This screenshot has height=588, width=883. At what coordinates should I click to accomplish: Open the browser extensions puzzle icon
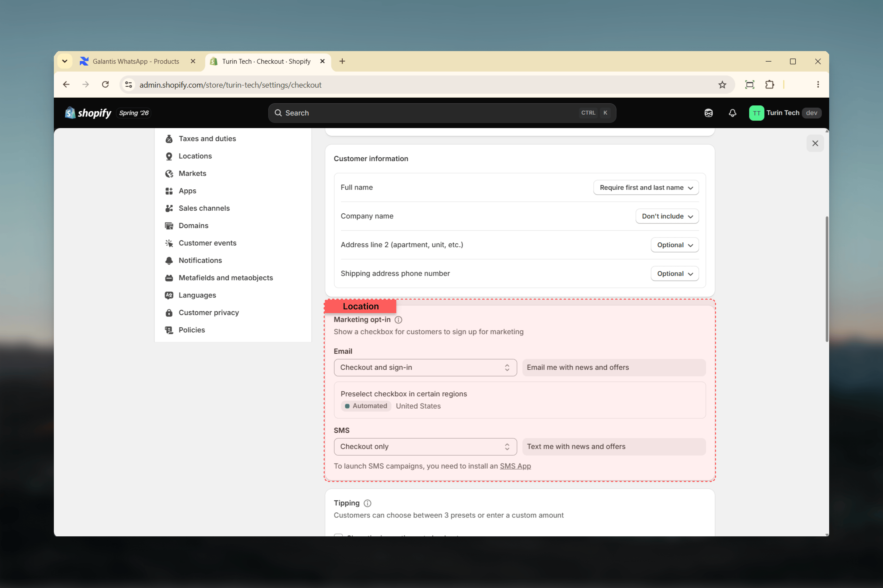(x=770, y=85)
